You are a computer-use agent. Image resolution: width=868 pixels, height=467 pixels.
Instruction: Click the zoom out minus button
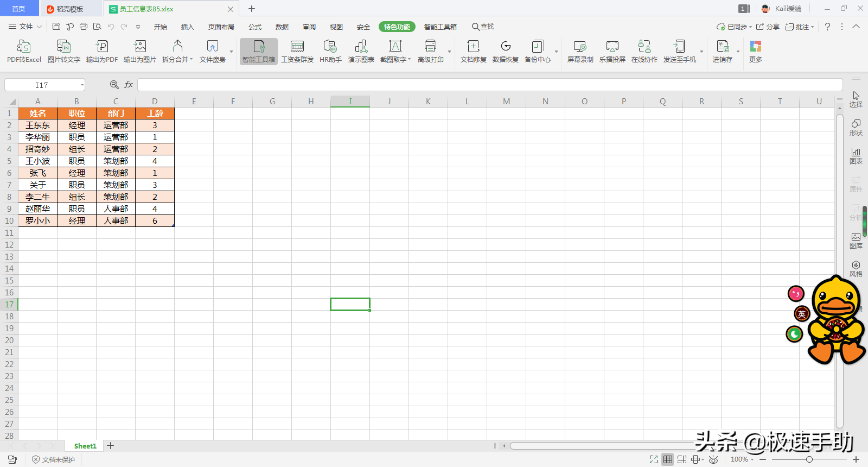[763, 459]
